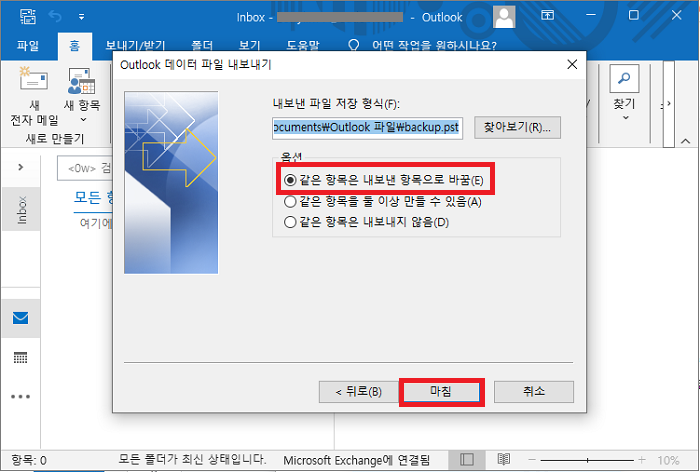Select the vertical Inbox folder label
Screen dimensions: 700x472
(21, 209)
